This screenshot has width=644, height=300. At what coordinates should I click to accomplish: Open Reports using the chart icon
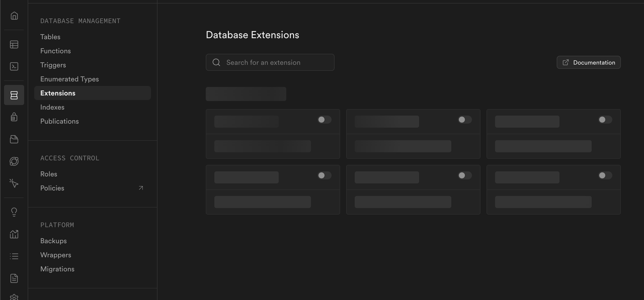point(14,234)
